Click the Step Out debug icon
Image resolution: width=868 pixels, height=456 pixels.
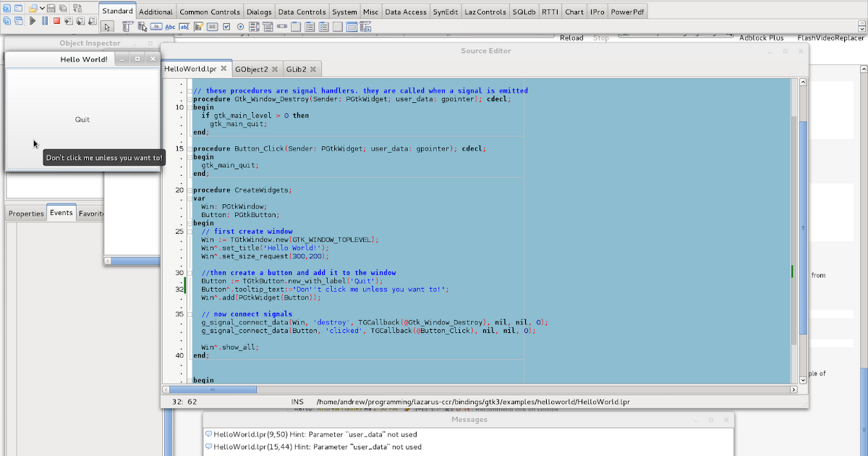point(93,21)
